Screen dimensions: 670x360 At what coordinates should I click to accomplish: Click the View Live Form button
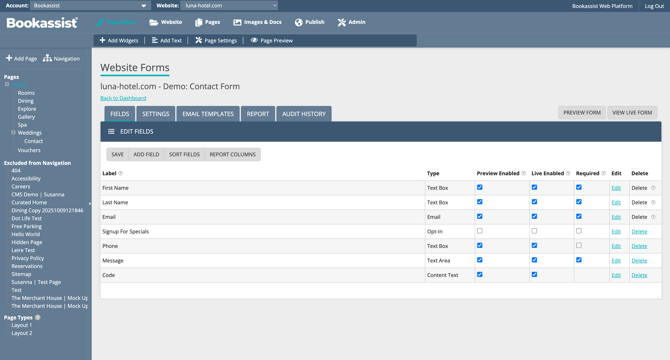(632, 113)
